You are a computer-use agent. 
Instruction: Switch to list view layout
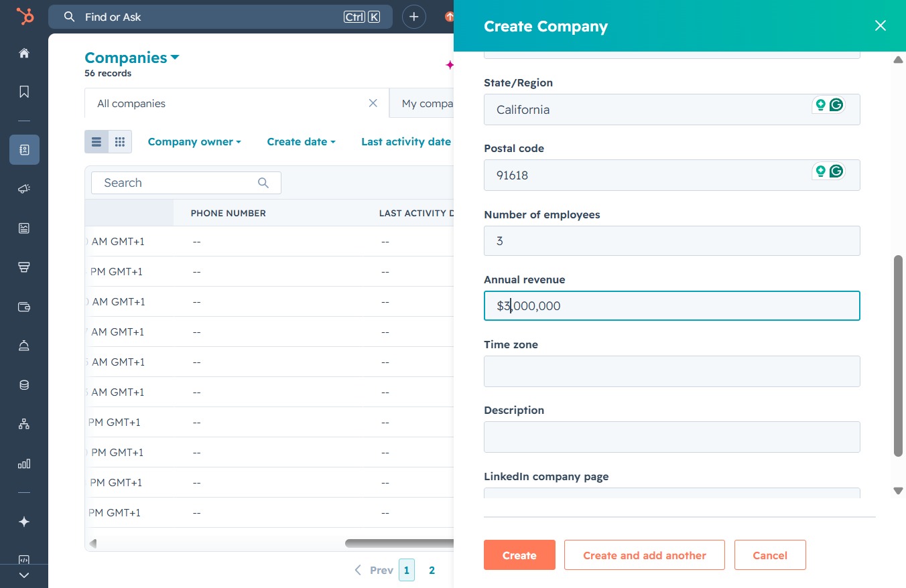(96, 142)
